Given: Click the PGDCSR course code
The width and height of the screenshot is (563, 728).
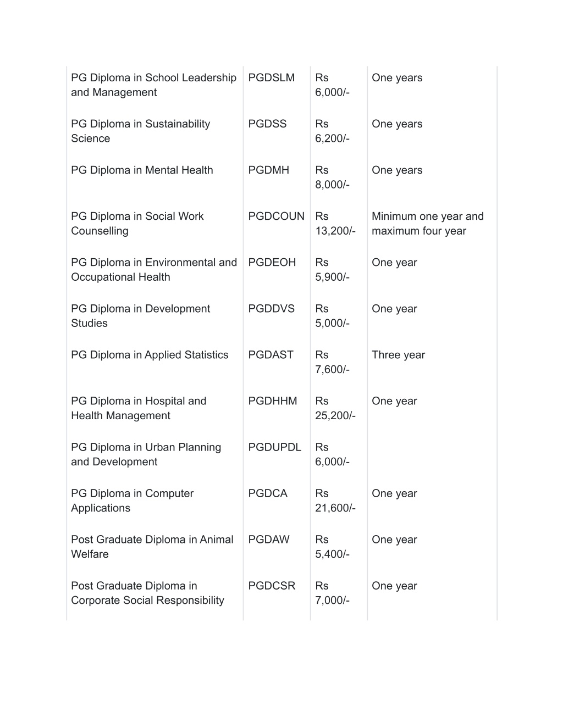Looking at the screenshot, I should (x=272, y=585).
